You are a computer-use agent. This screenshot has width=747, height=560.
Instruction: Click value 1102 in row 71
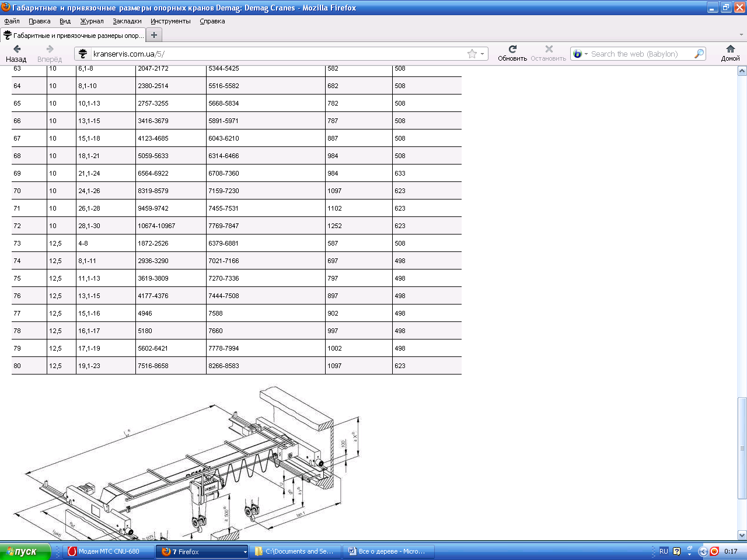click(x=334, y=208)
